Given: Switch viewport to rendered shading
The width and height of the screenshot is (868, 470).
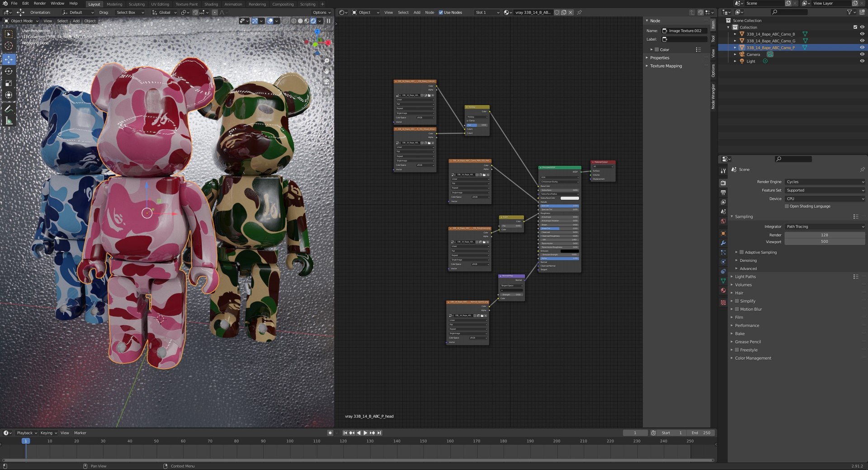Looking at the screenshot, I should (313, 21).
